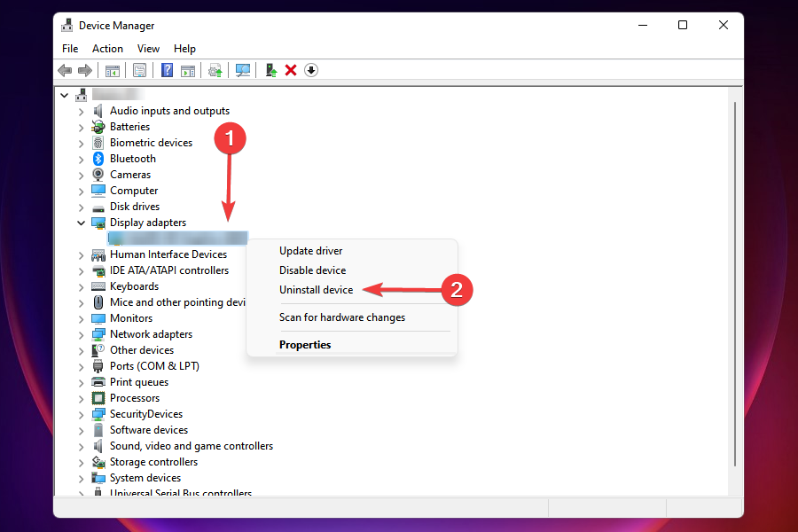Screen dimensions: 798x532
Task: Click the vertical scrollbar in device list
Action: click(x=733, y=284)
